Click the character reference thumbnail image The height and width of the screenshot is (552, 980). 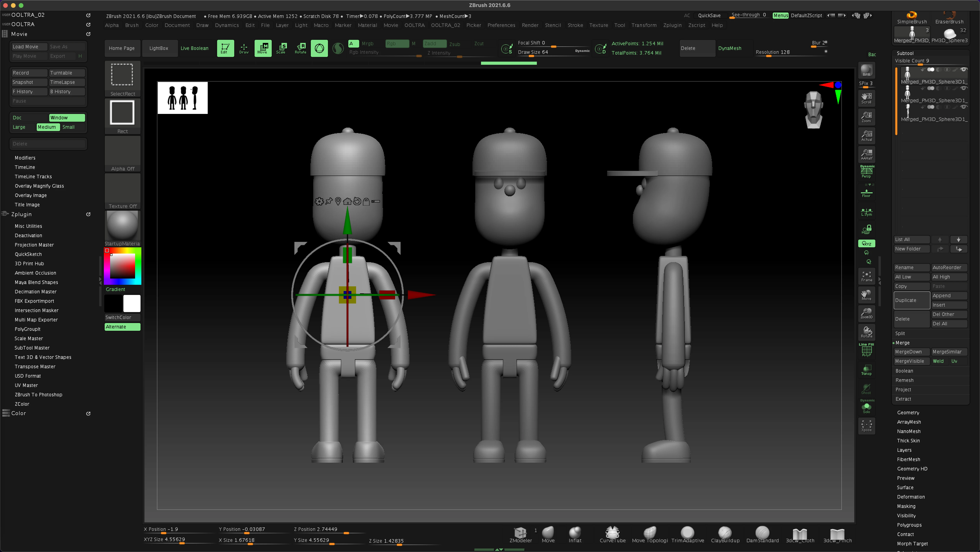point(183,98)
